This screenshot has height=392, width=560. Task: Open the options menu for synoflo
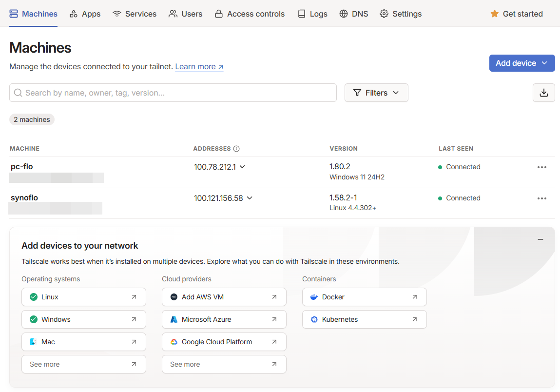point(542,198)
